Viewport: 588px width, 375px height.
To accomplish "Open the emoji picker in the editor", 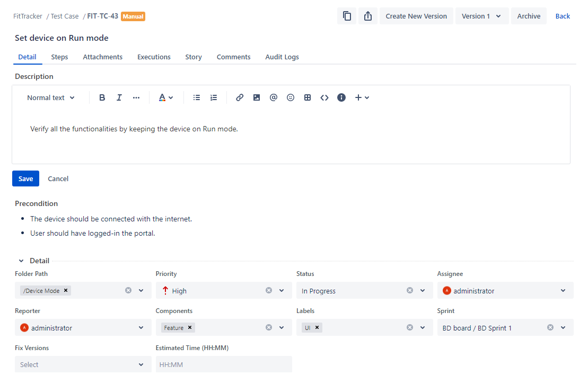I will [291, 97].
